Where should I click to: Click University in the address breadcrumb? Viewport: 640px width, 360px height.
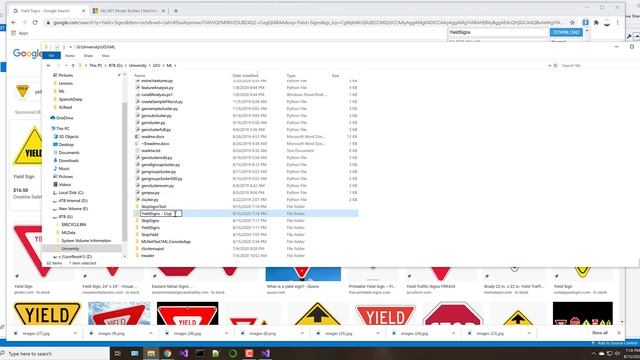[x=138, y=65]
